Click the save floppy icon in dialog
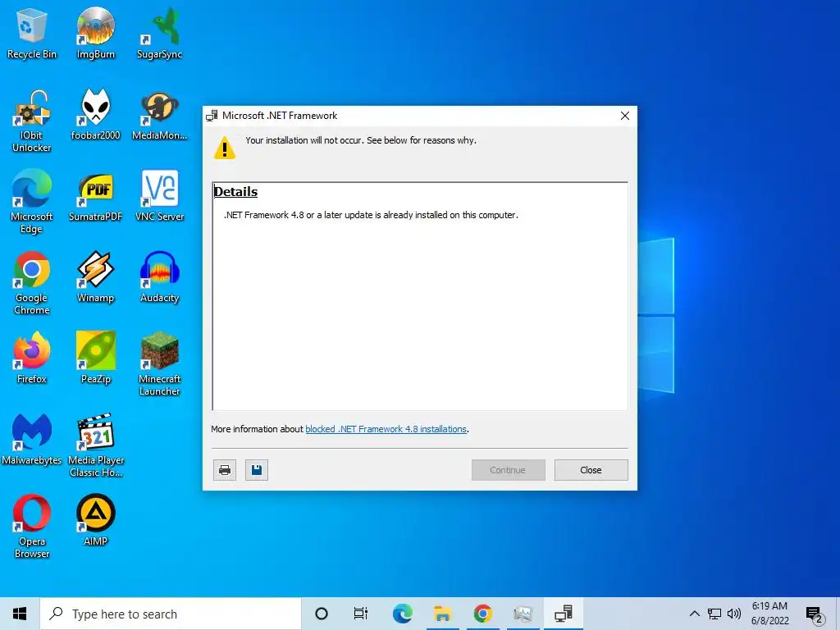 coord(257,470)
